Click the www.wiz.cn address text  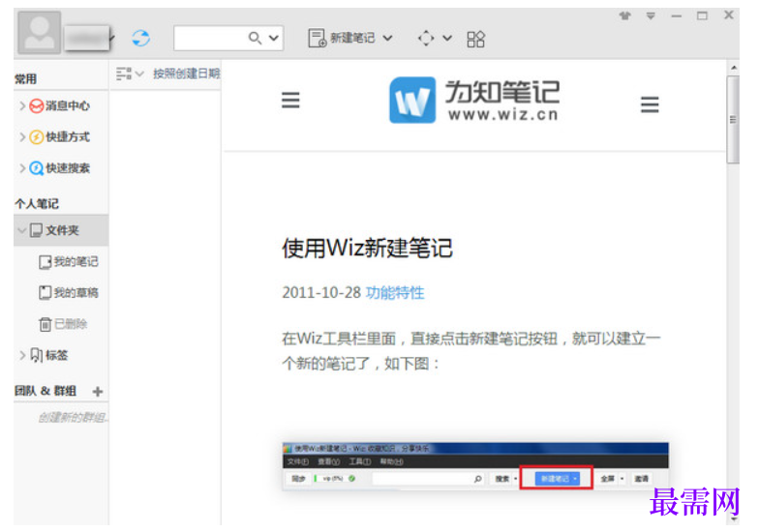[502, 114]
